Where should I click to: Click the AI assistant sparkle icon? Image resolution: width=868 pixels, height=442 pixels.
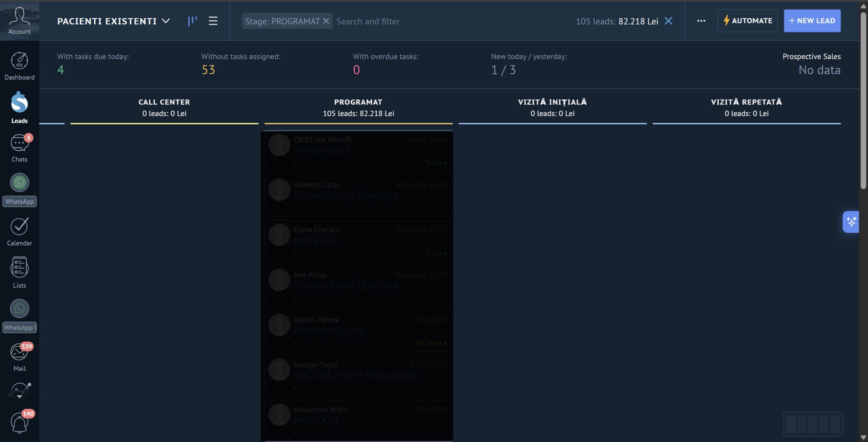(x=851, y=222)
